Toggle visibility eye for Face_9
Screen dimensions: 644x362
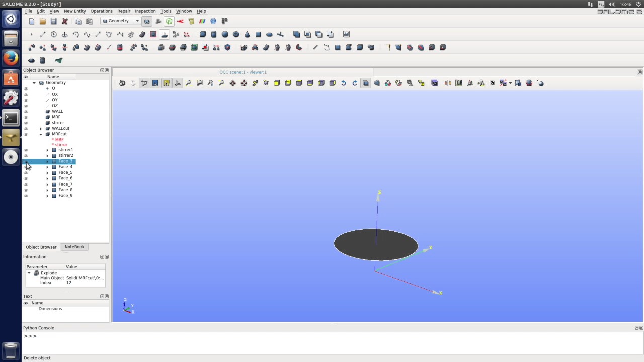26,196
